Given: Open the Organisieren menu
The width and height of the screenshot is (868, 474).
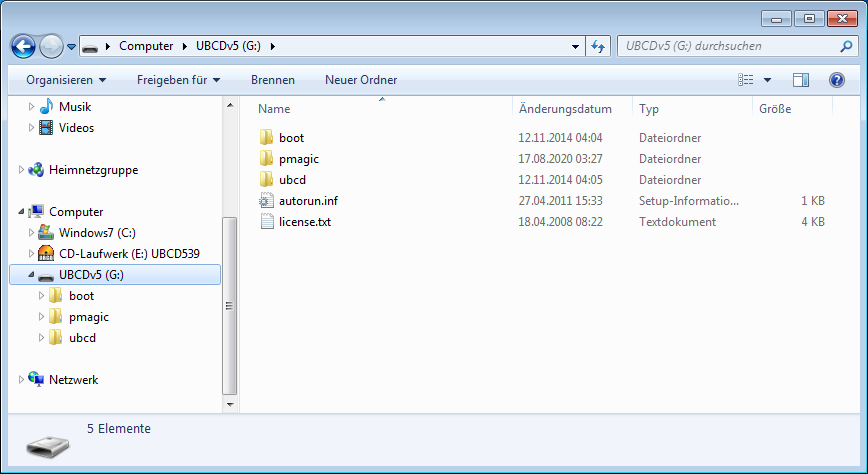Looking at the screenshot, I should (x=66, y=80).
